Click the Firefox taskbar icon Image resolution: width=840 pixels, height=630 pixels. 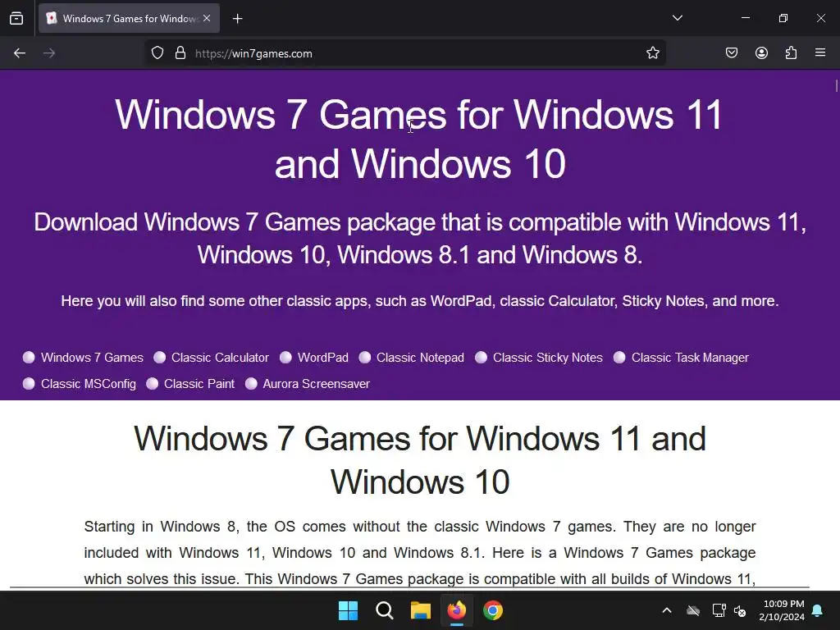pyautogui.click(x=456, y=610)
